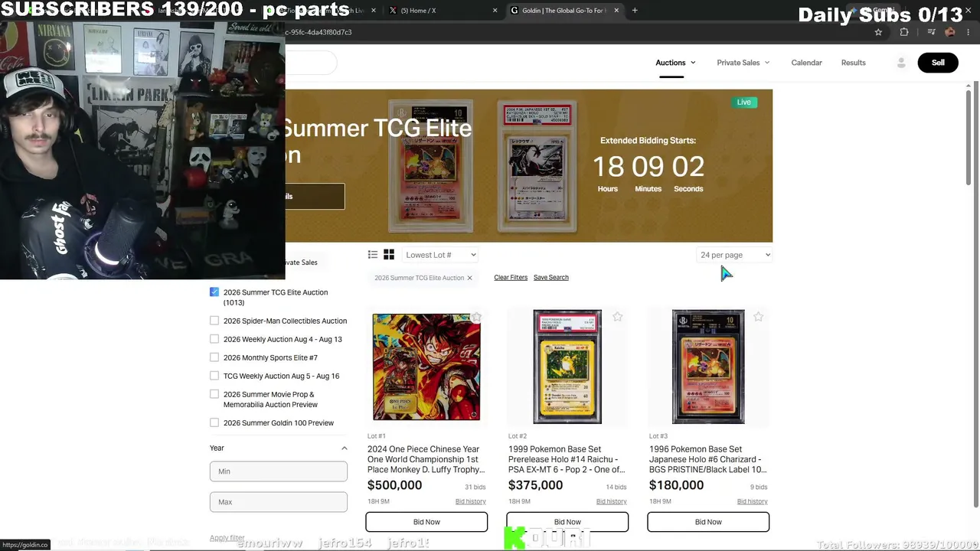Focus the Year Min input field
Screen dimensions: 980x551
point(279,471)
